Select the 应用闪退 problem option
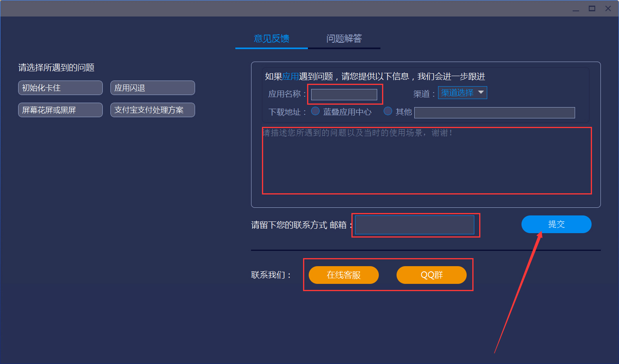The image size is (619, 364). click(152, 88)
